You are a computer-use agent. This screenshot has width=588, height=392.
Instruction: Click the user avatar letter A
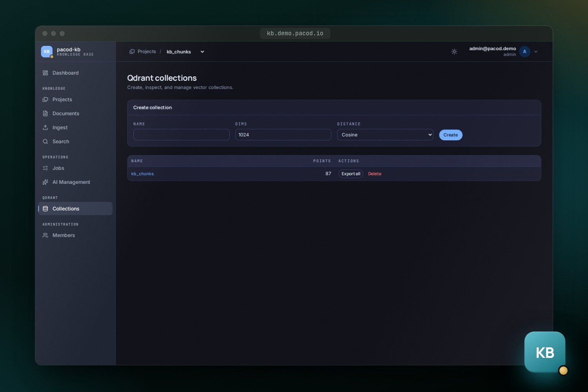tap(524, 52)
